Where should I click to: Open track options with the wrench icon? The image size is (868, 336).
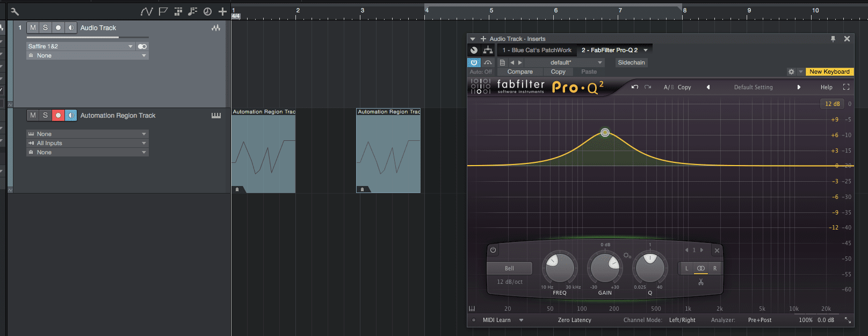[15, 11]
